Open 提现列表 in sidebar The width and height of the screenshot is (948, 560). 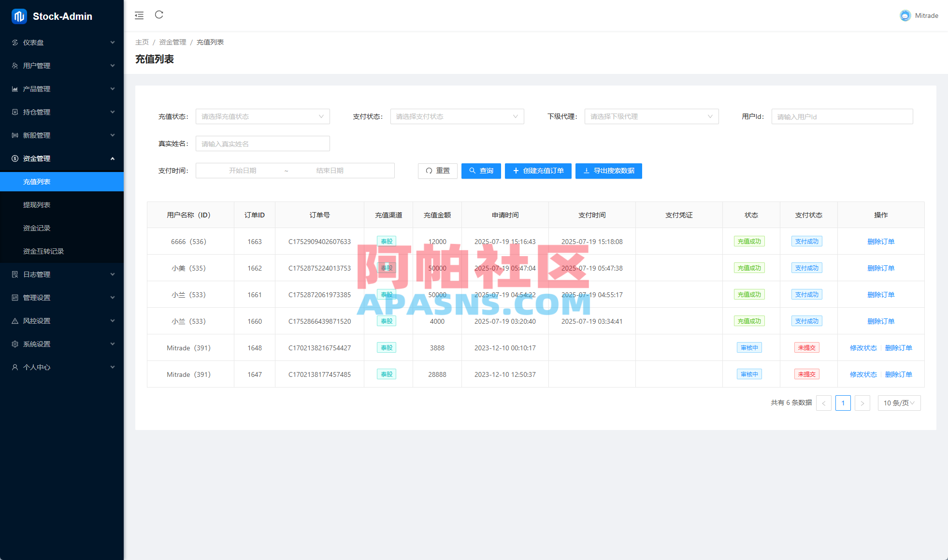click(x=37, y=205)
